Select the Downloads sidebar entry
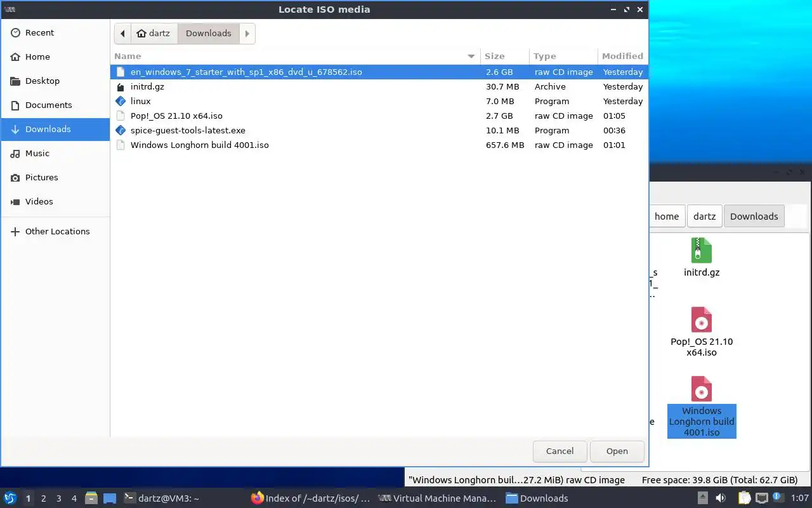 coord(55,129)
